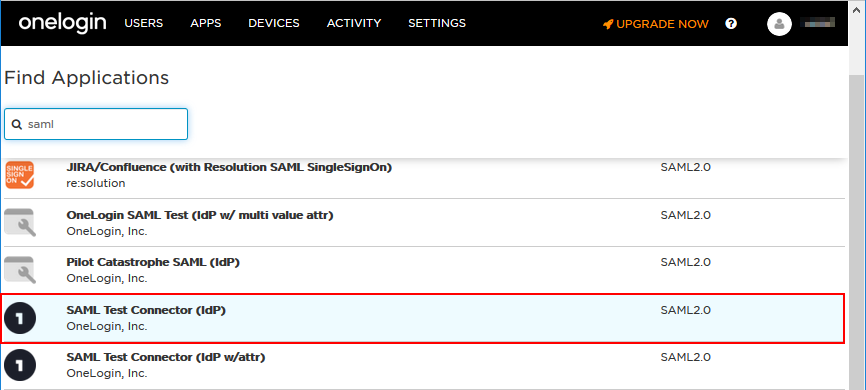Click the magnifier icon in search box
Viewport: 866px width, 390px height.
coord(17,124)
